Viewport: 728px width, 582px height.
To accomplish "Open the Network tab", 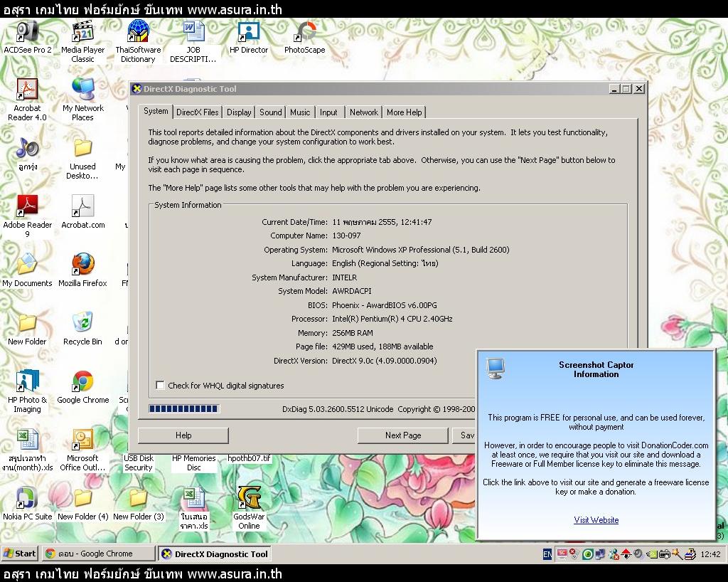I will [x=363, y=112].
